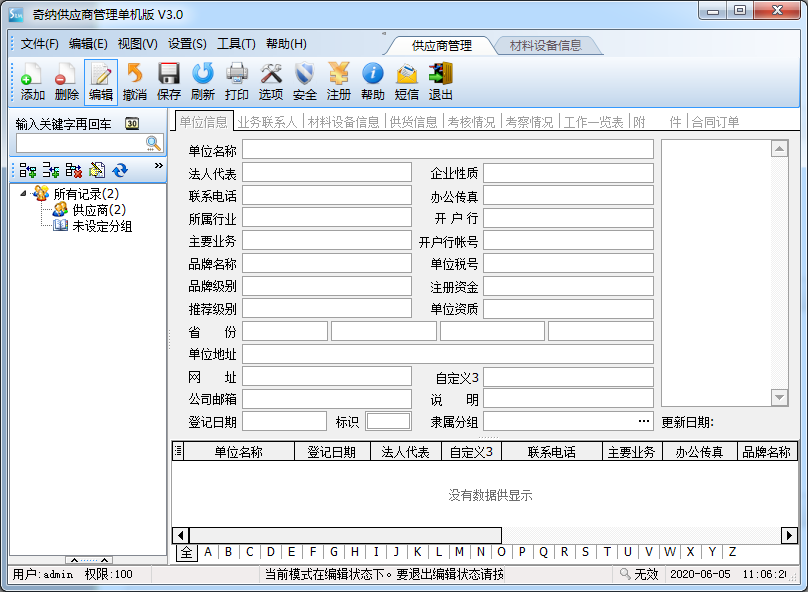Screen dimensions: 808x592
Task: Open the 帮助(H) menu
Action: 286,44
